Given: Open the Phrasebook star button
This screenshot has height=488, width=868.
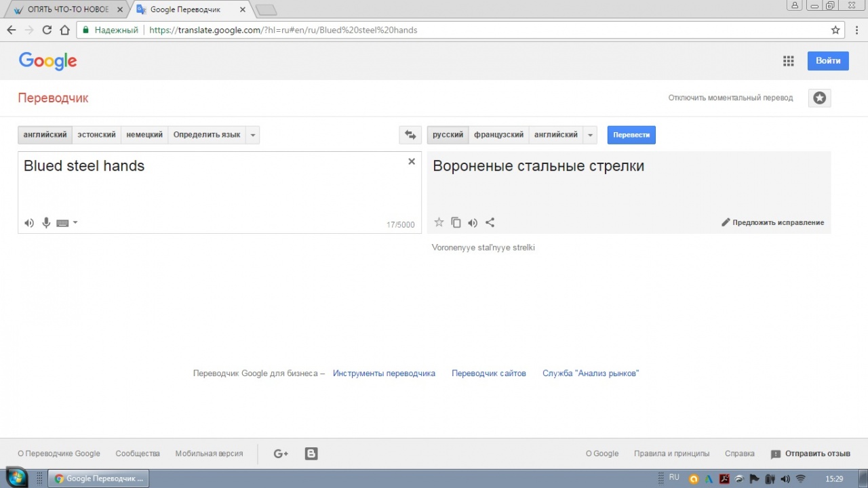Looking at the screenshot, I should tap(819, 98).
